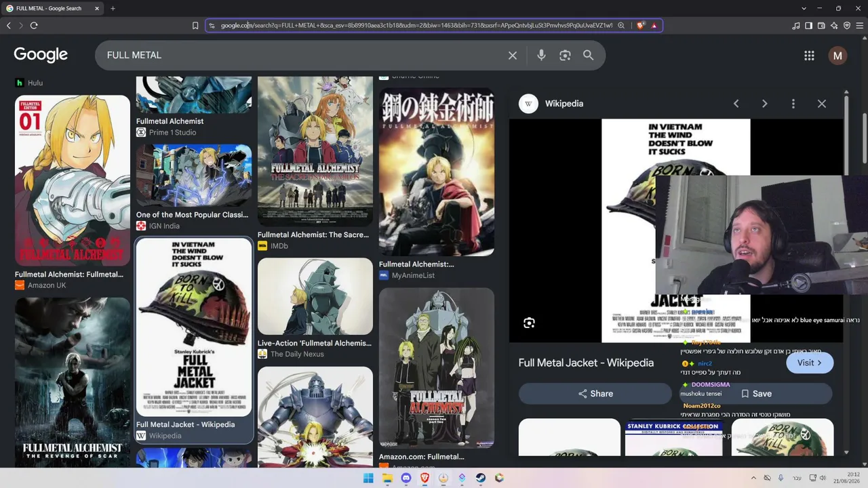This screenshot has width=868, height=488.
Task: Open the Brave sidebar panel icon
Action: (x=808, y=26)
